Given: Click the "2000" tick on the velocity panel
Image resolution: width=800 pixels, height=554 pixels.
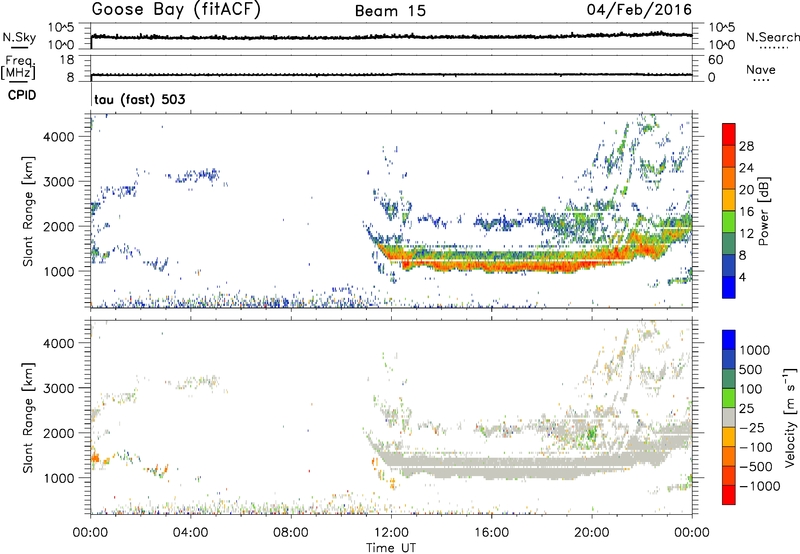Looking at the screenshot, I should (59, 433).
